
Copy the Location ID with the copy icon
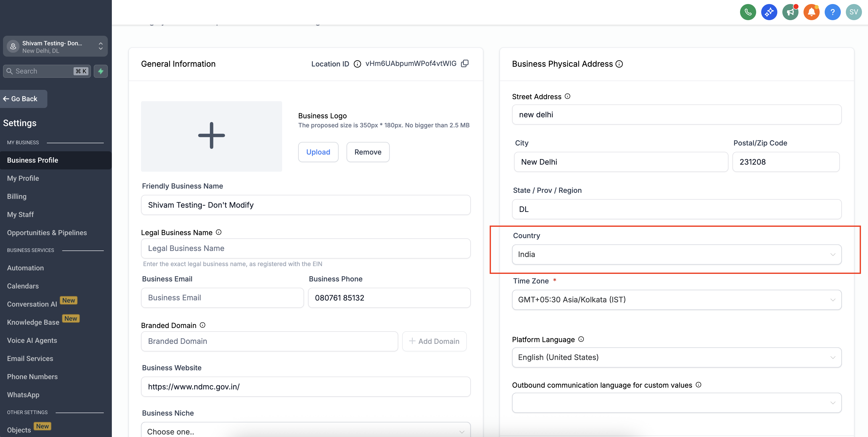pyautogui.click(x=465, y=64)
